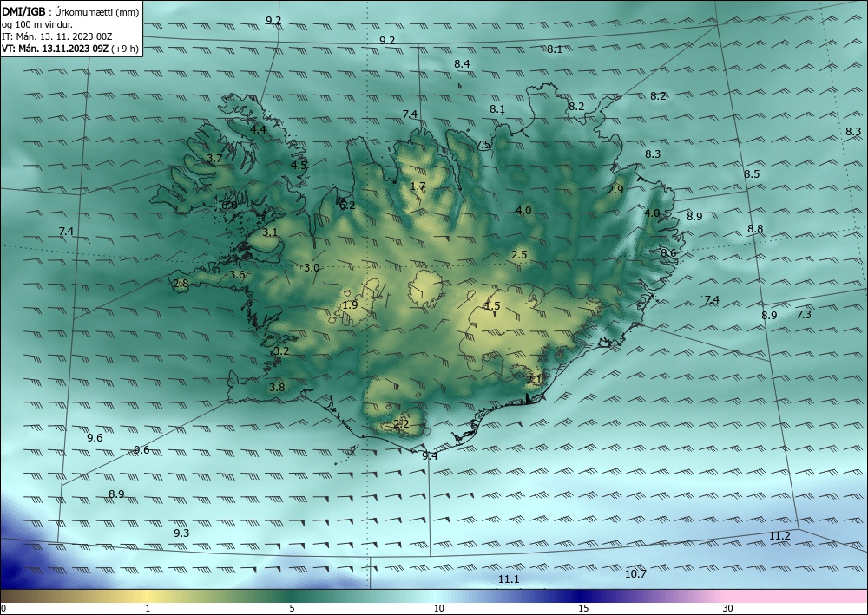
Task: Click the 6.0 value near the islands
Action: 229,206
